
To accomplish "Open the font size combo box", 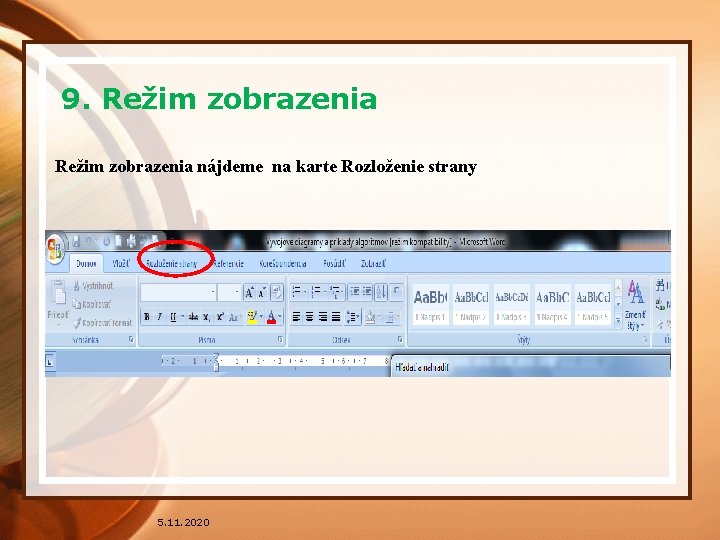I will (x=229, y=292).
